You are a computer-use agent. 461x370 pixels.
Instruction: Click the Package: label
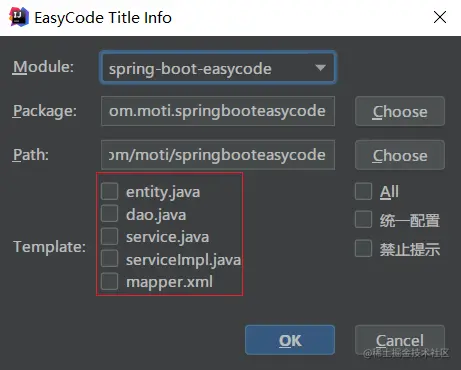45,111
